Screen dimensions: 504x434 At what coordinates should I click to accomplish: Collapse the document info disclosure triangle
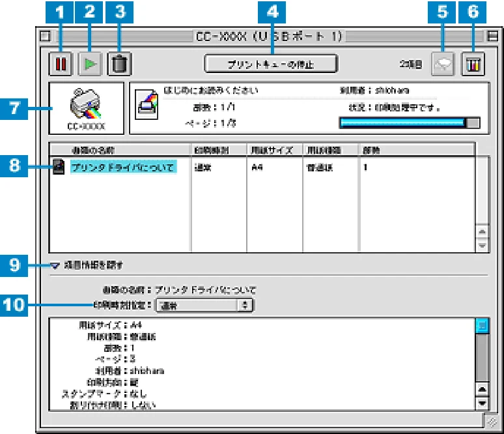(55, 265)
